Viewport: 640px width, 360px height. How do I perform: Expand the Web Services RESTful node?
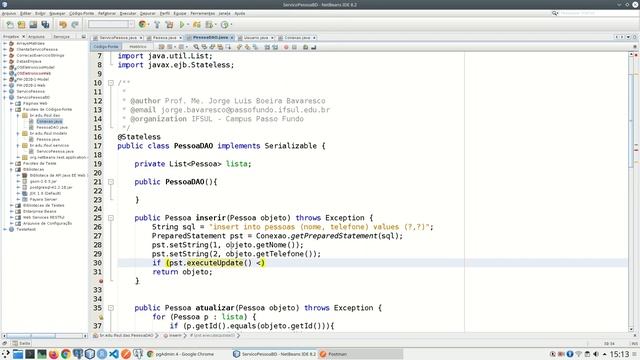11,218
